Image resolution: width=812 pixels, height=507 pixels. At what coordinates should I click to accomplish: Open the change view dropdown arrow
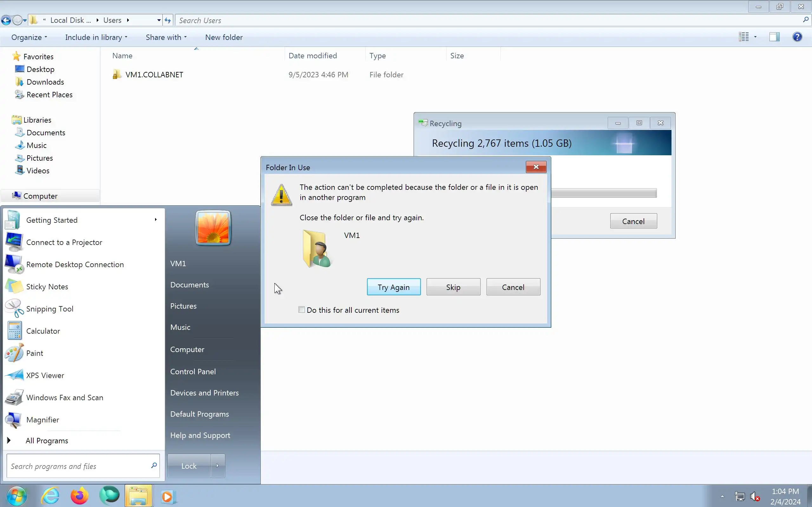point(755,37)
